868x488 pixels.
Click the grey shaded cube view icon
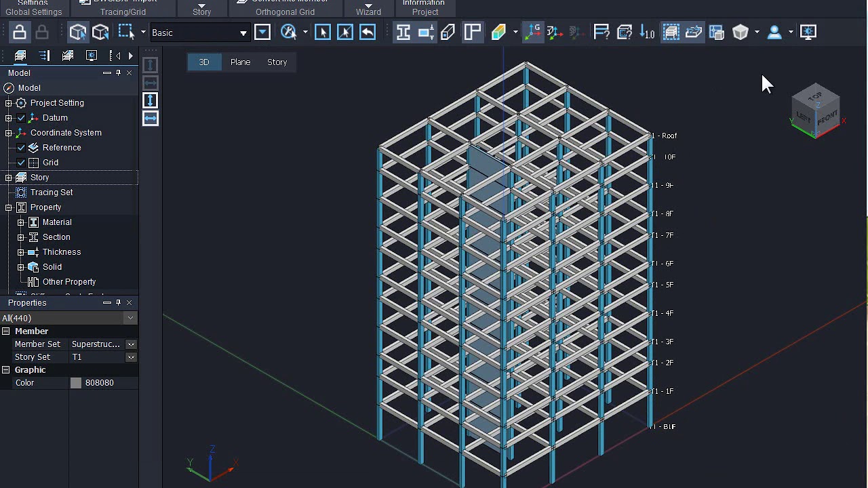(x=741, y=32)
